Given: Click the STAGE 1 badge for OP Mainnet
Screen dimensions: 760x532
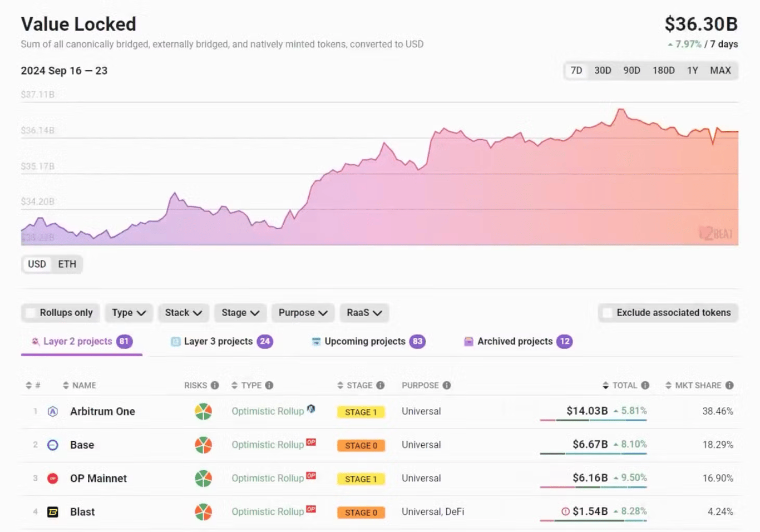Looking at the screenshot, I should click(x=361, y=479).
